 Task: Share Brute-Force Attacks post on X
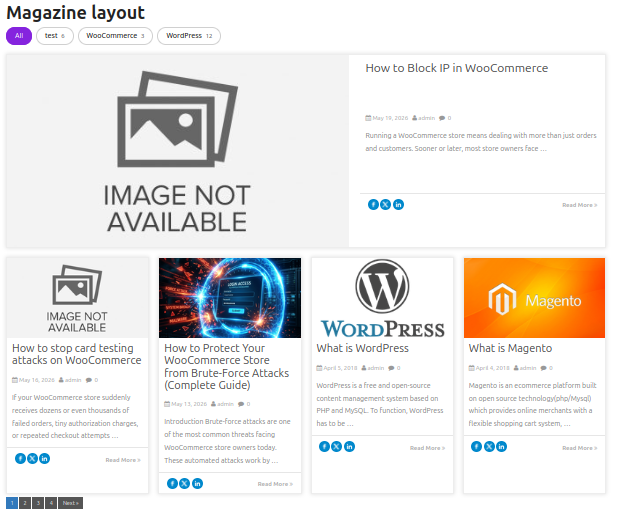[184, 483]
